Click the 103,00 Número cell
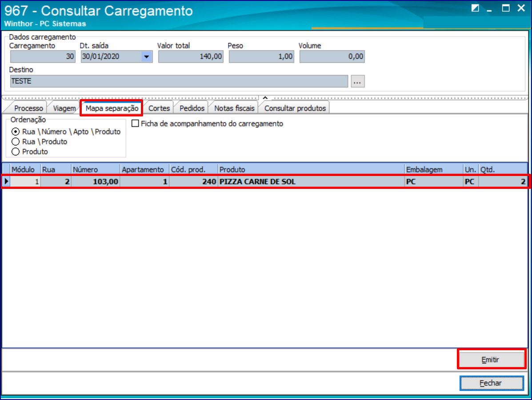Viewport: 532px width, 400px height. pos(96,181)
